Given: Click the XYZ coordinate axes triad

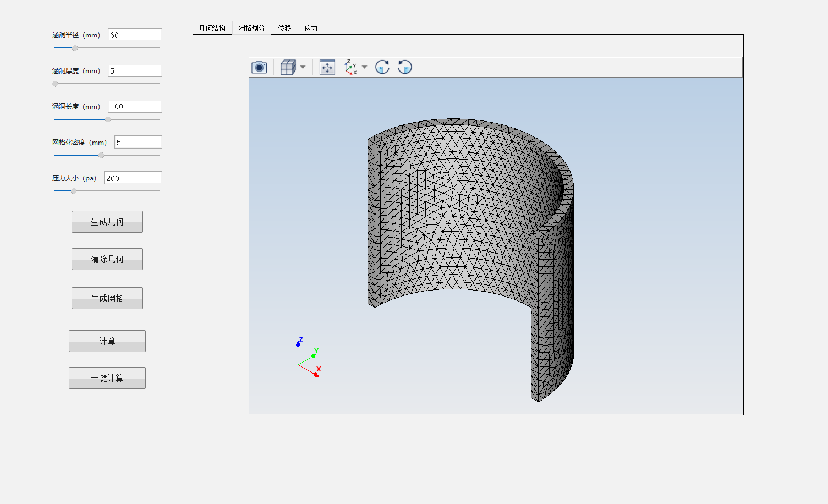Looking at the screenshot, I should (308, 358).
